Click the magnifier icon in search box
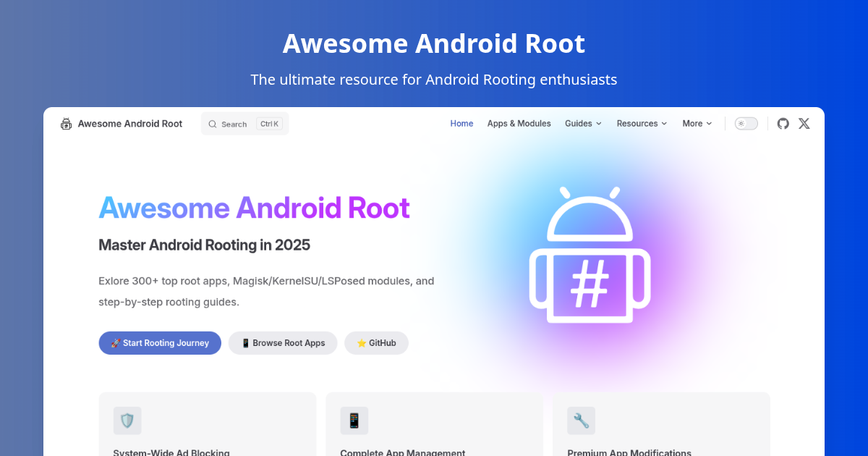This screenshot has width=868, height=456. point(213,124)
